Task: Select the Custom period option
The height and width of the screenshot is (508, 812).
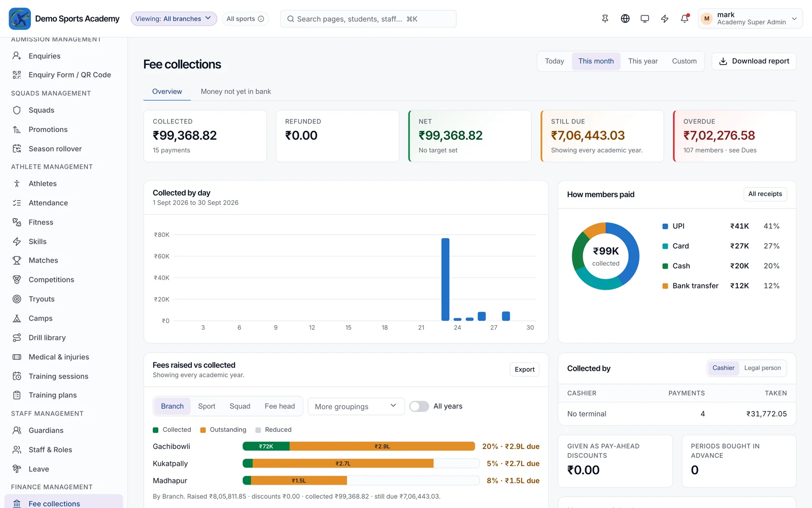Action: [684, 61]
